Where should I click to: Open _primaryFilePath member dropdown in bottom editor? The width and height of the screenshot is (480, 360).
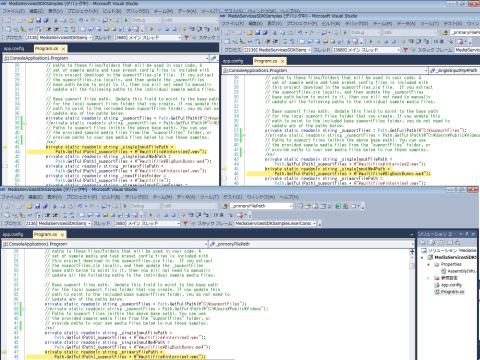[x=311, y=244]
